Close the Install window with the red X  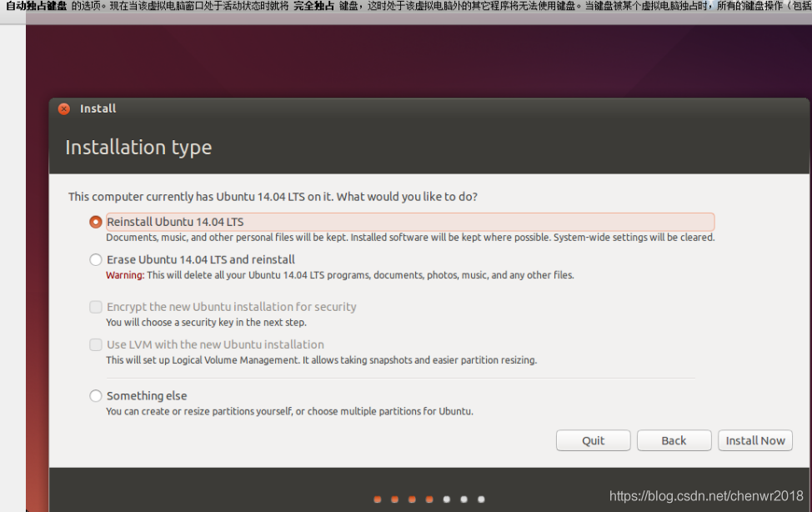[x=64, y=109]
